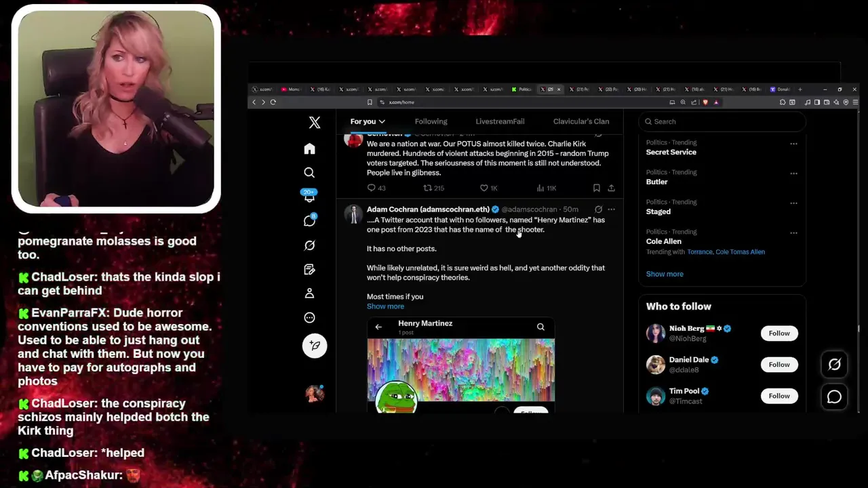
Task: Open the Cole Tomas Allen trending link
Action: point(741,252)
